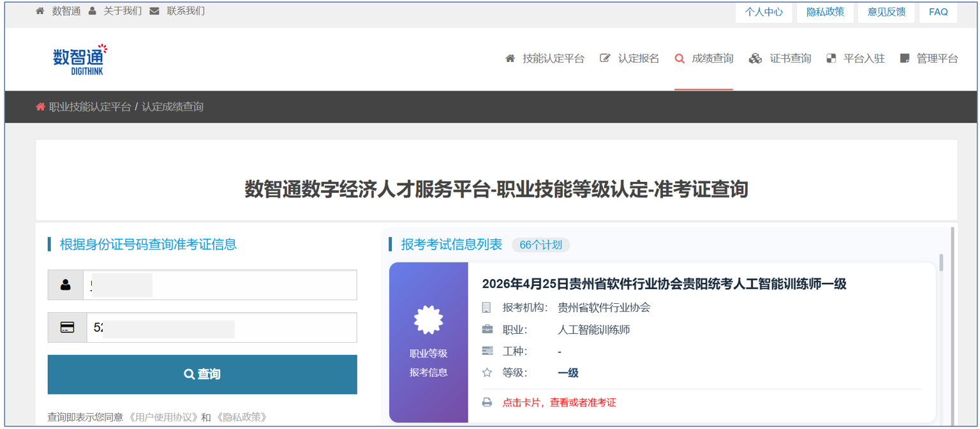Image resolution: width=980 pixels, height=429 pixels.
Task: Open 意见反馈 page
Action: pyautogui.click(x=886, y=12)
